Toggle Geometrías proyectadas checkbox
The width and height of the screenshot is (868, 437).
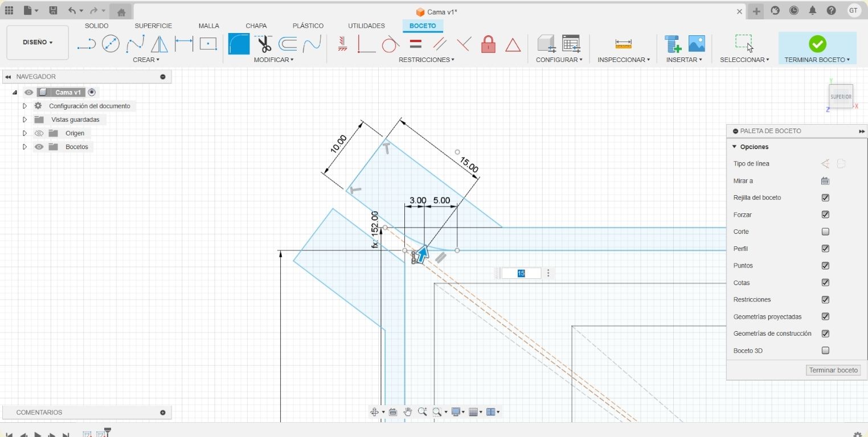pos(825,316)
